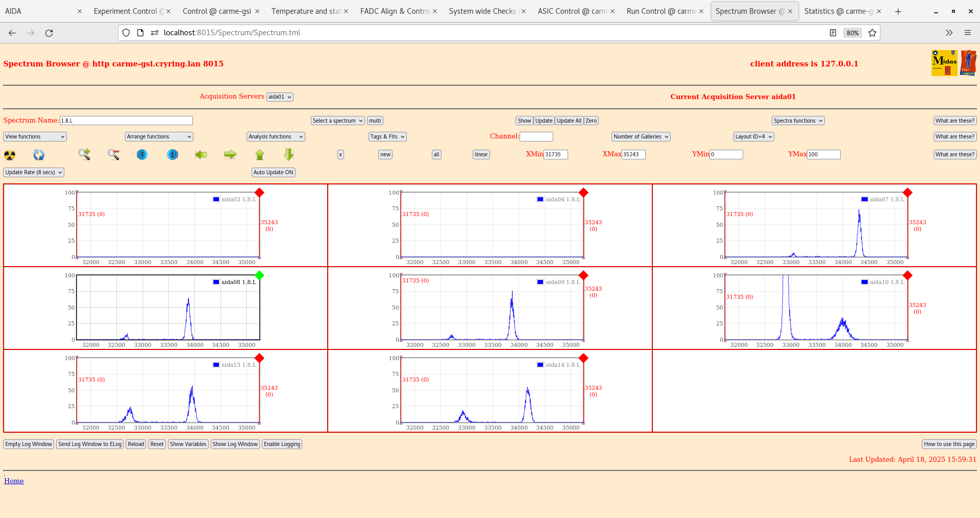980x518 pixels.
Task: Switch to the Run Control tab
Action: (x=660, y=11)
